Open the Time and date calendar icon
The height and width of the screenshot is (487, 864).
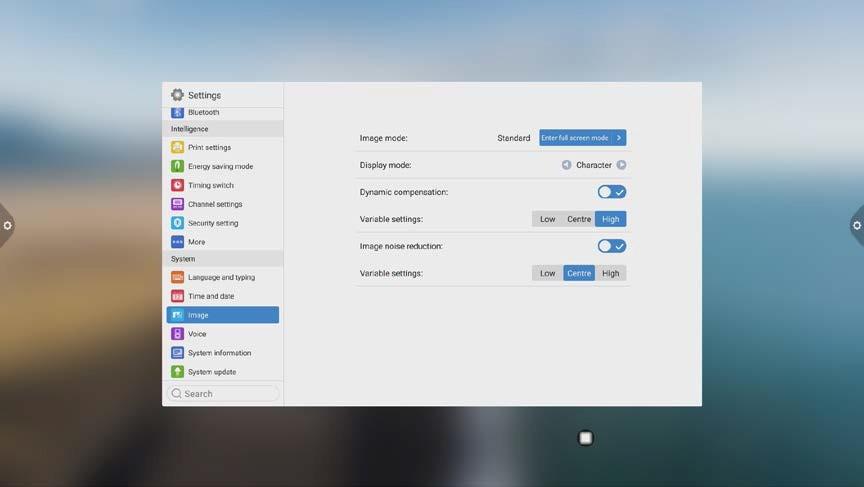pyautogui.click(x=177, y=296)
